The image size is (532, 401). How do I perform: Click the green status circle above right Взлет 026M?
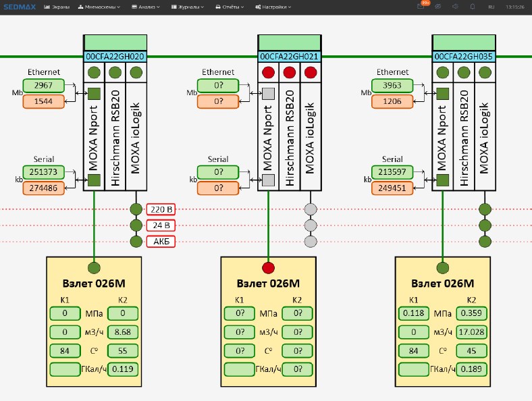tap(443, 267)
